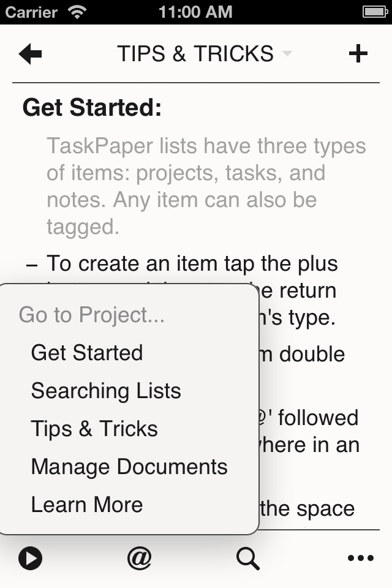Tap the plus add-item icon

[x=358, y=54]
